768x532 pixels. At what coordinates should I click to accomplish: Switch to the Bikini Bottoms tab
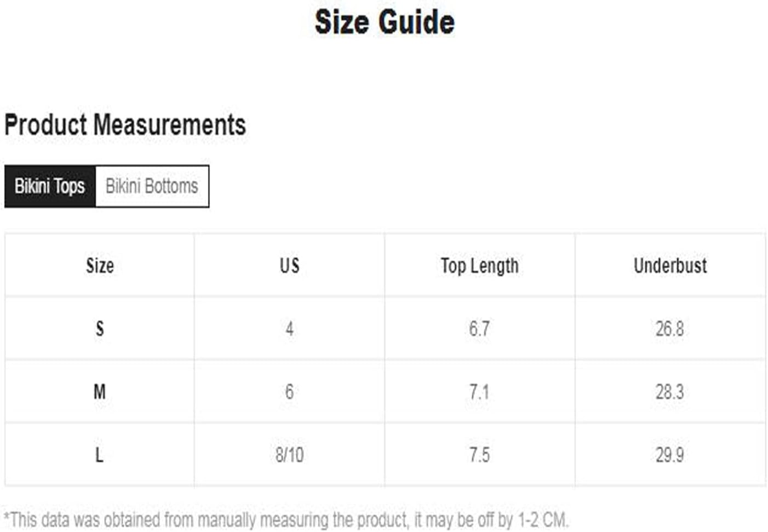click(152, 186)
